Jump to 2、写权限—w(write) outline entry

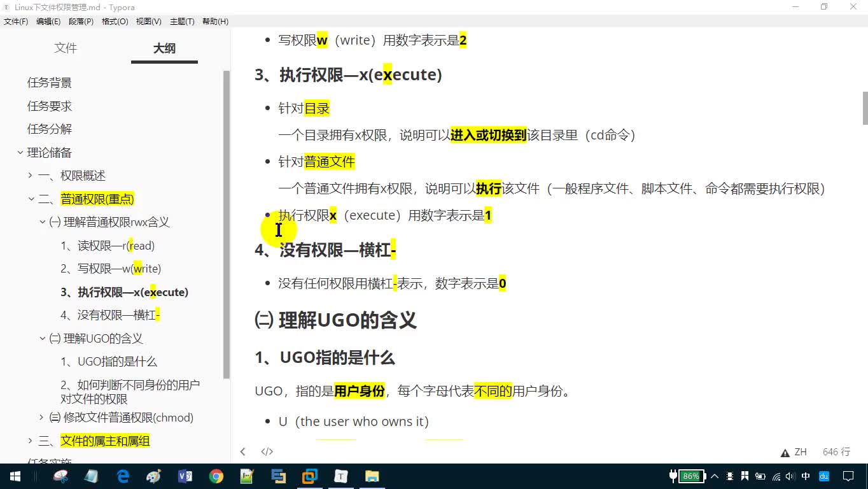111,269
